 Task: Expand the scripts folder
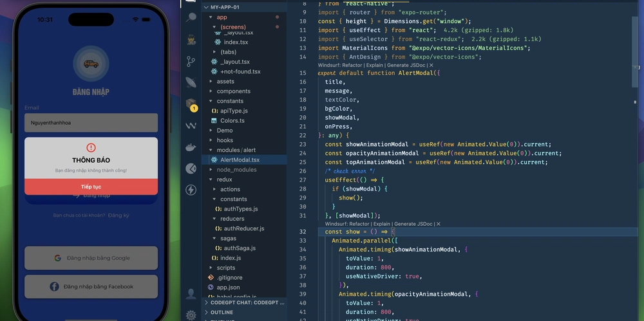click(x=226, y=268)
